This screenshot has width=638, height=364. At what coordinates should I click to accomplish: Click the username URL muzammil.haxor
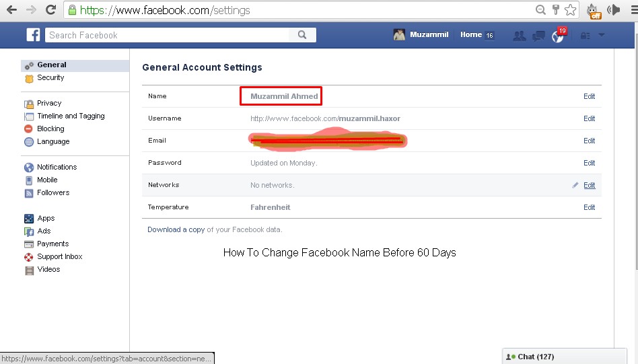pyautogui.click(x=325, y=119)
